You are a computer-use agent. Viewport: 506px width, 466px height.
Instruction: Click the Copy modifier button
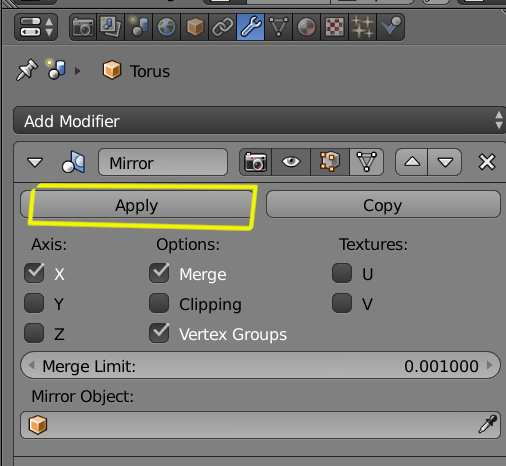383,204
